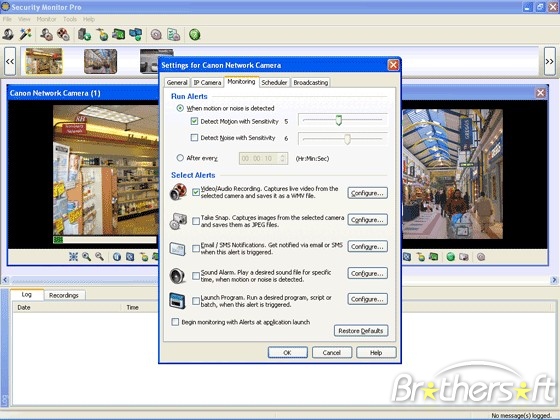
Task: Configure Video/Audio Recording alert
Action: coord(368,193)
